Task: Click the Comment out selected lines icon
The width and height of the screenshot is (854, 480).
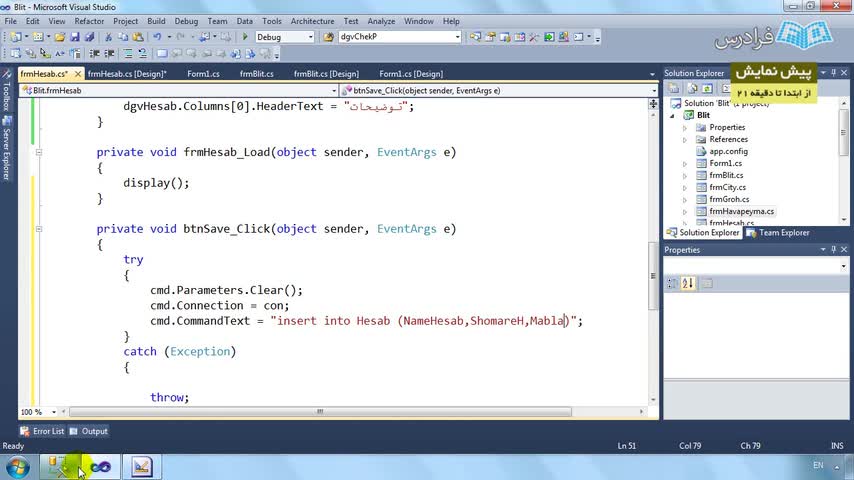Action: click(129, 53)
